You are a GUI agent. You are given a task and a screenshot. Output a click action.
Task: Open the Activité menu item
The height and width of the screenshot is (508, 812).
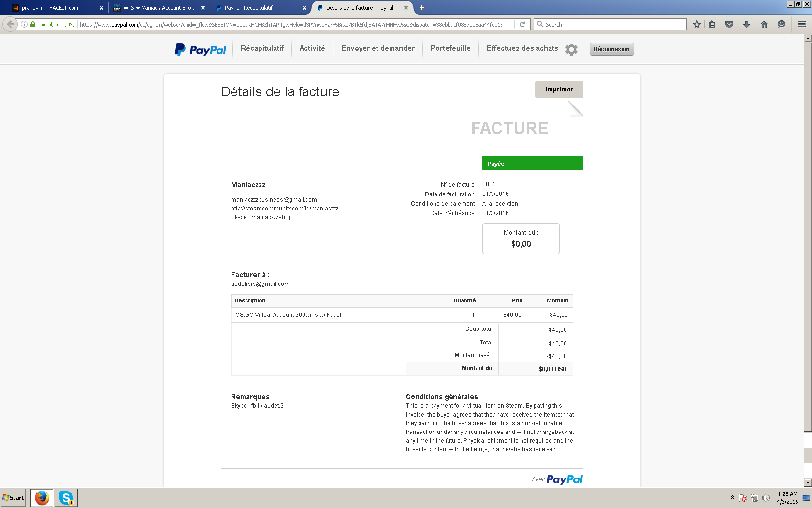click(312, 48)
